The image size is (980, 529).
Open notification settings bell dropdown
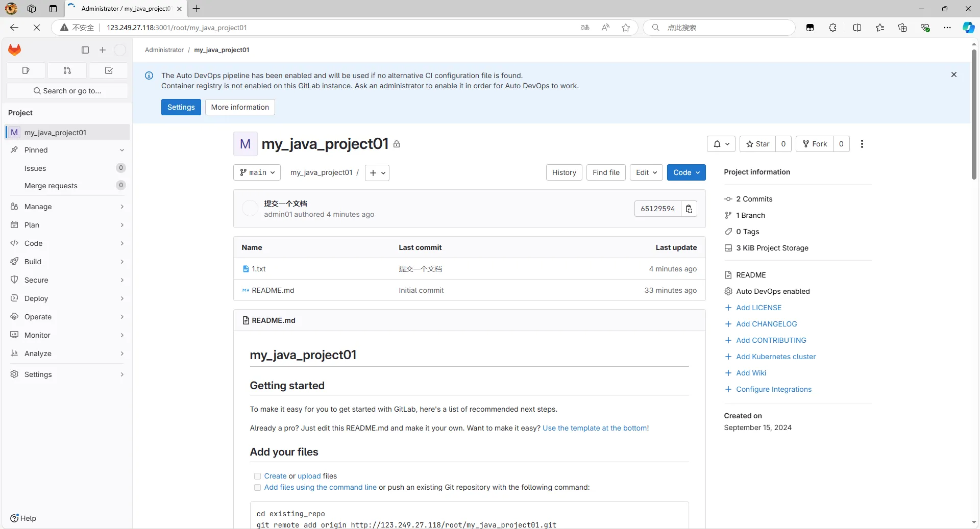tap(721, 144)
